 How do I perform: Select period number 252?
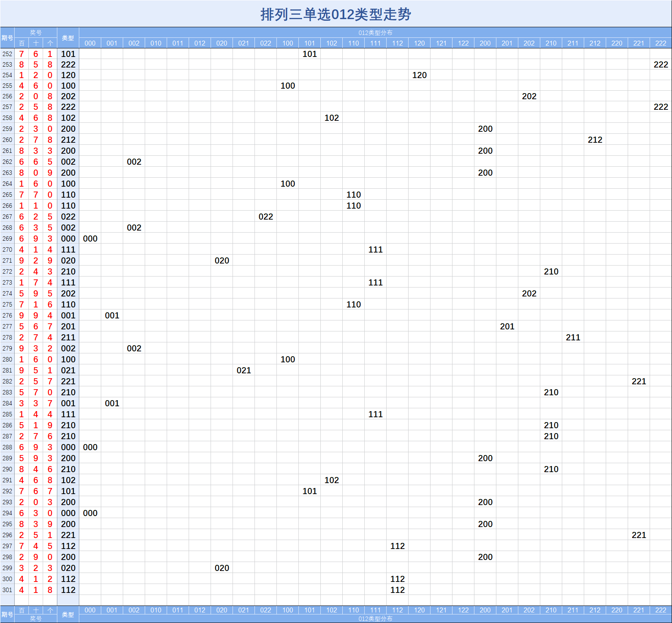(7, 54)
